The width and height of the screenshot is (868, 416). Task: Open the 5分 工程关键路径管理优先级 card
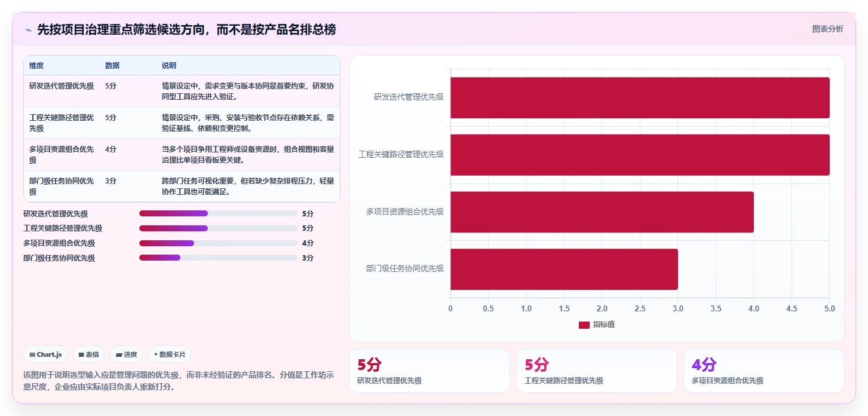click(x=596, y=371)
